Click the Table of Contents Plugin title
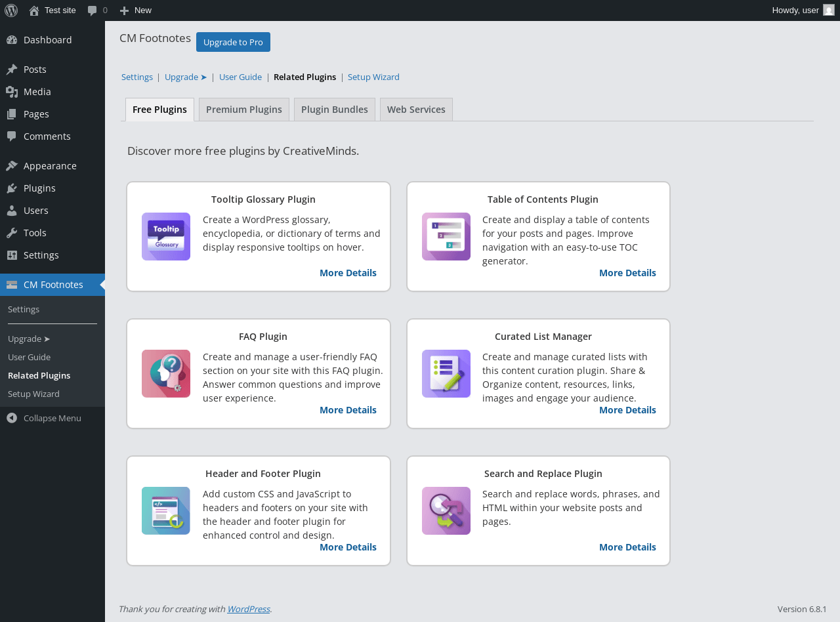The width and height of the screenshot is (840, 622). pyautogui.click(x=543, y=199)
